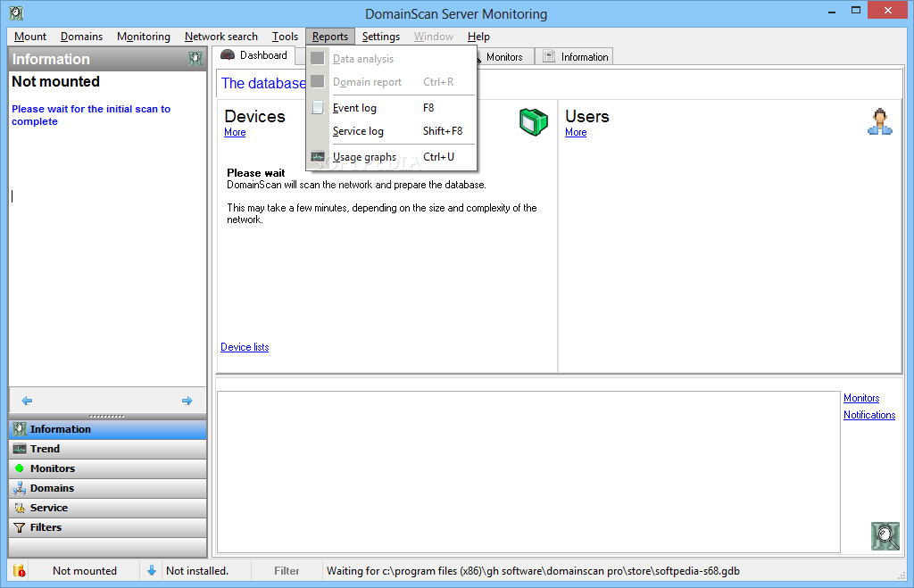This screenshot has width=914, height=588.
Task: Click the Filter status bar field
Action: tap(287, 571)
